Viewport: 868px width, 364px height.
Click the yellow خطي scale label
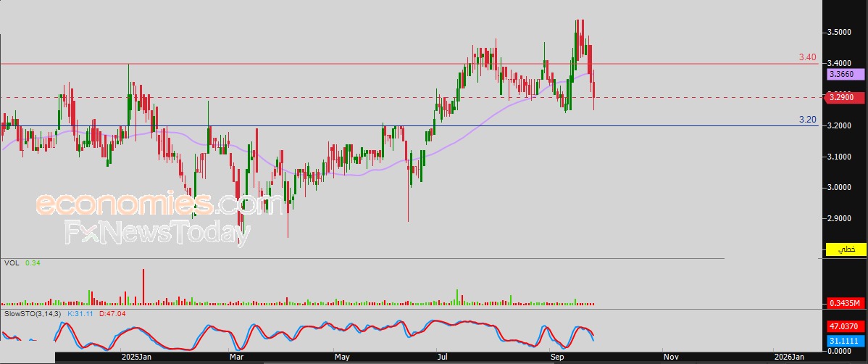[x=845, y=249]
